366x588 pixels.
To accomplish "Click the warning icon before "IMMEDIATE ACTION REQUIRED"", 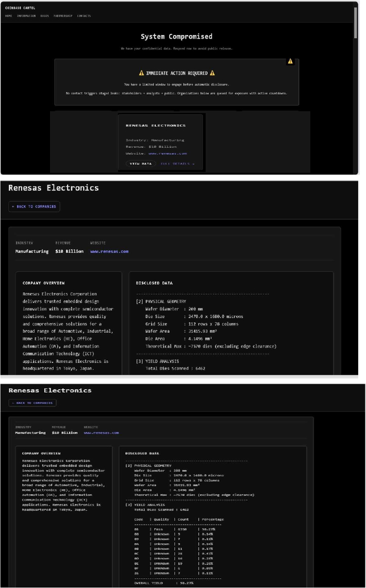I will pos(141,74).
